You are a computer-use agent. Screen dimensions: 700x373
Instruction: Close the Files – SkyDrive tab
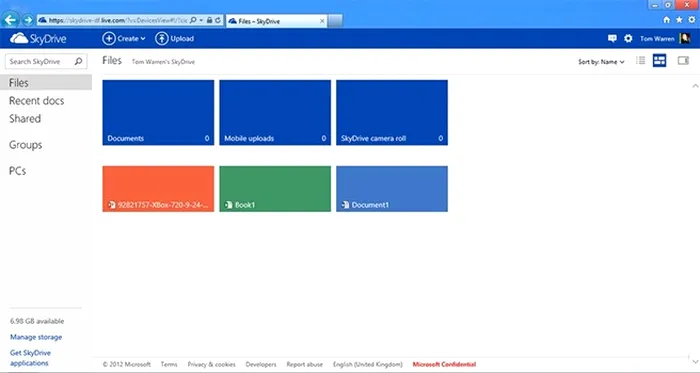click(x=322, y=21)
